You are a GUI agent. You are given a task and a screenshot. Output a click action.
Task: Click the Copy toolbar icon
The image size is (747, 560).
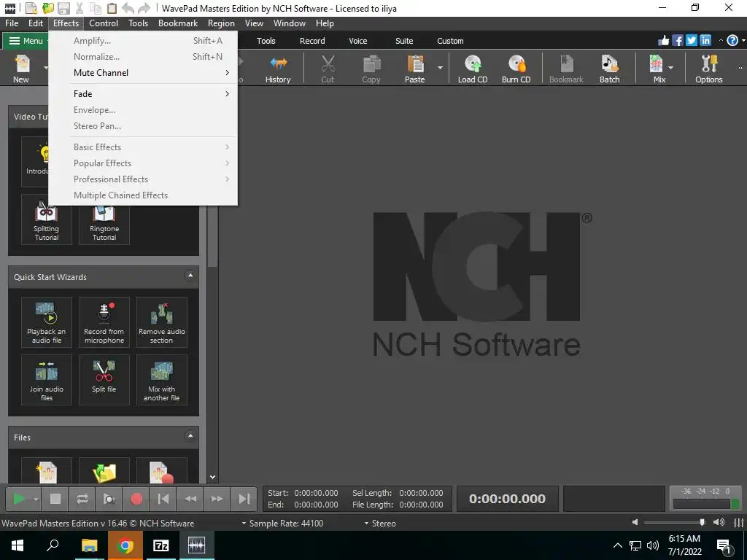371,69
